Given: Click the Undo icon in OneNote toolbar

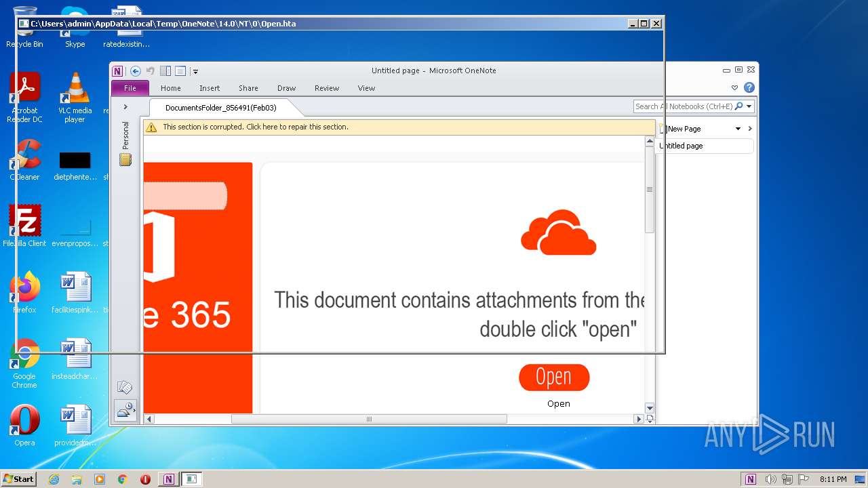Looking at the screenshot, I should 151,71.
